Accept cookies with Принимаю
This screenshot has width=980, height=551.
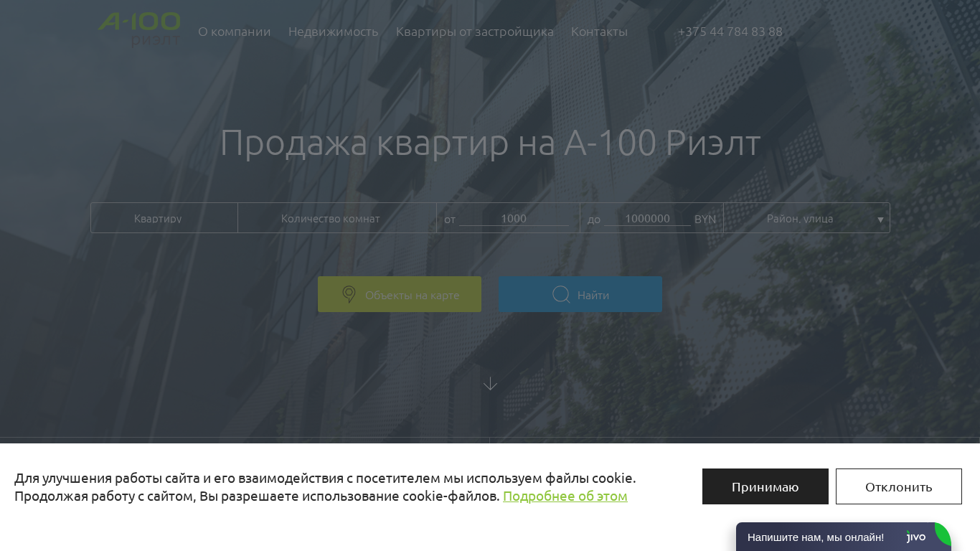point(765,486)
